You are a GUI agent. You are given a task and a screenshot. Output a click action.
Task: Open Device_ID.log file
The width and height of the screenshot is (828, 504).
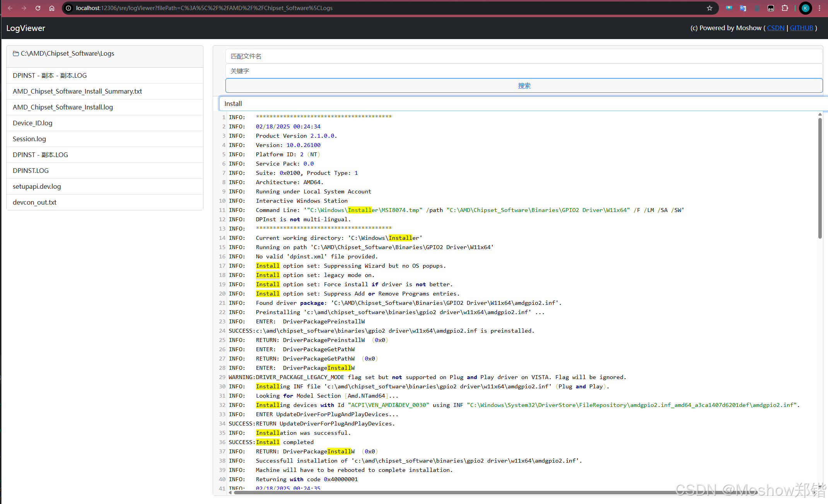[105, 123]
